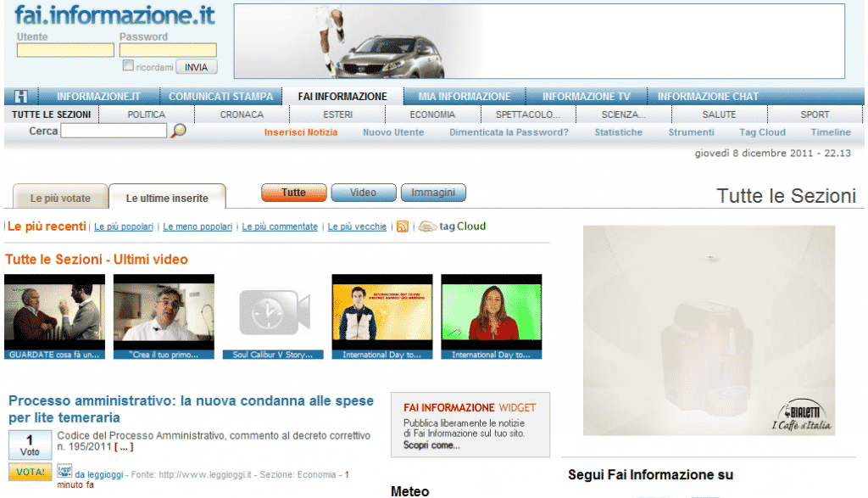Click the Immagini filter button
The height and width of the screenshot is (498, 868).
point(433,193)
